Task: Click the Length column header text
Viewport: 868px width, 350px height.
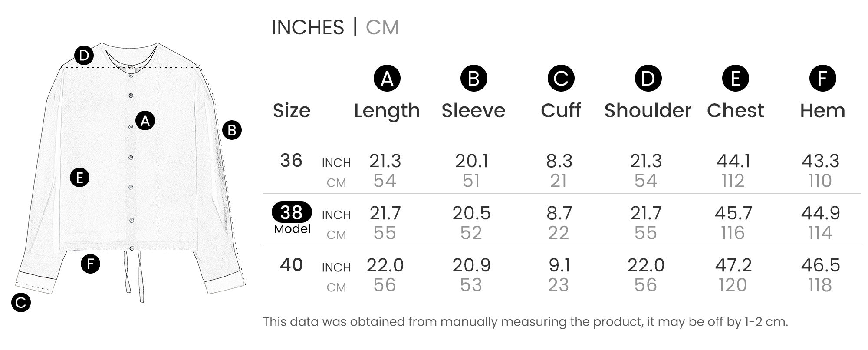Action: point(387,111)
